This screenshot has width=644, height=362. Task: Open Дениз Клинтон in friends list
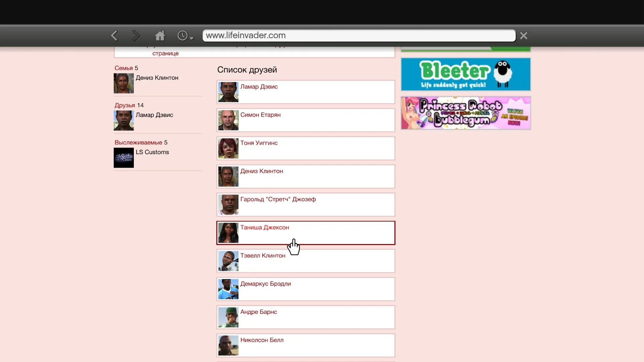[x=262, y=171]
